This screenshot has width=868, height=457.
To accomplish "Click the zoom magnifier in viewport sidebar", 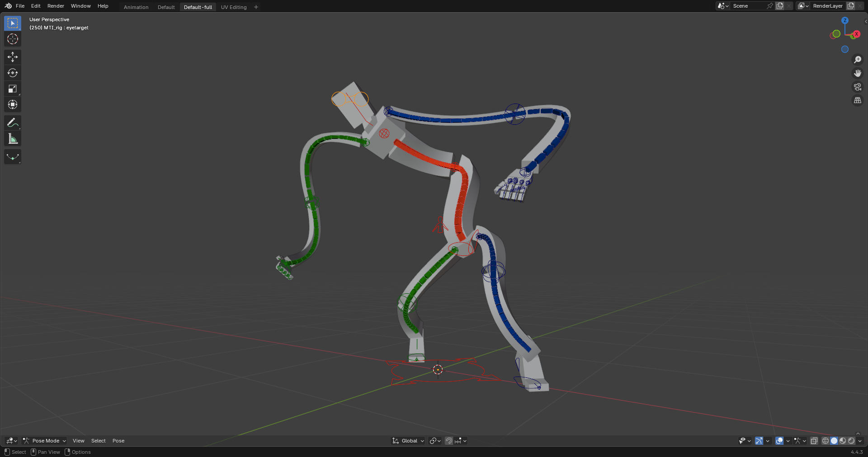I will 858,59.
